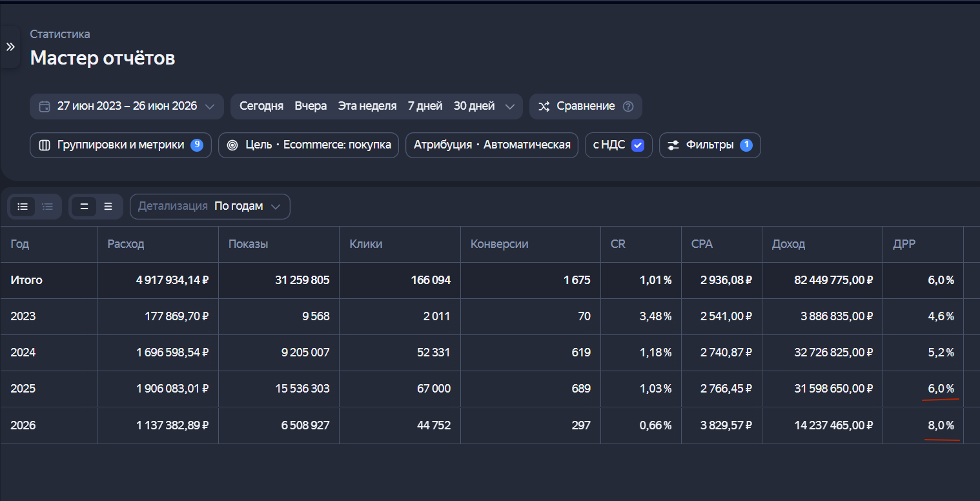This screenshot has height=501, width=980.
Task: Sort by the CPA column header
Action: coord(702,244)
